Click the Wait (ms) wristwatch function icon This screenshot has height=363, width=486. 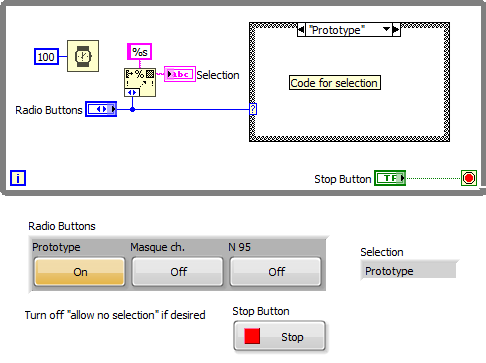pos(83,56)
